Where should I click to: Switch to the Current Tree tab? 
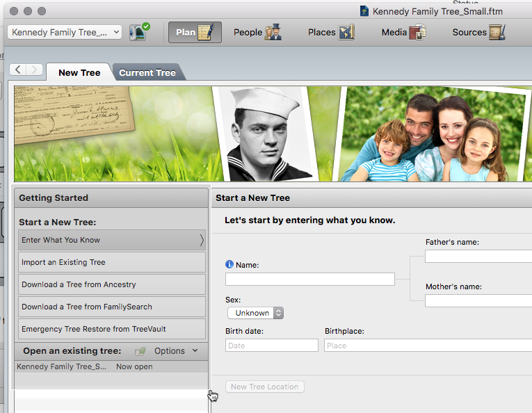pyautogui.click(x=147, y=72)
